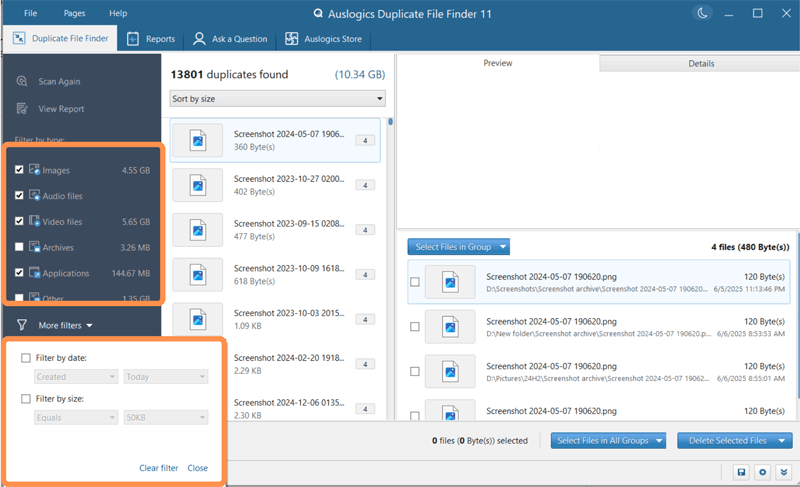Click the 10.34 GB total size text
The image size is (800, 487).
tap(360, 74)
